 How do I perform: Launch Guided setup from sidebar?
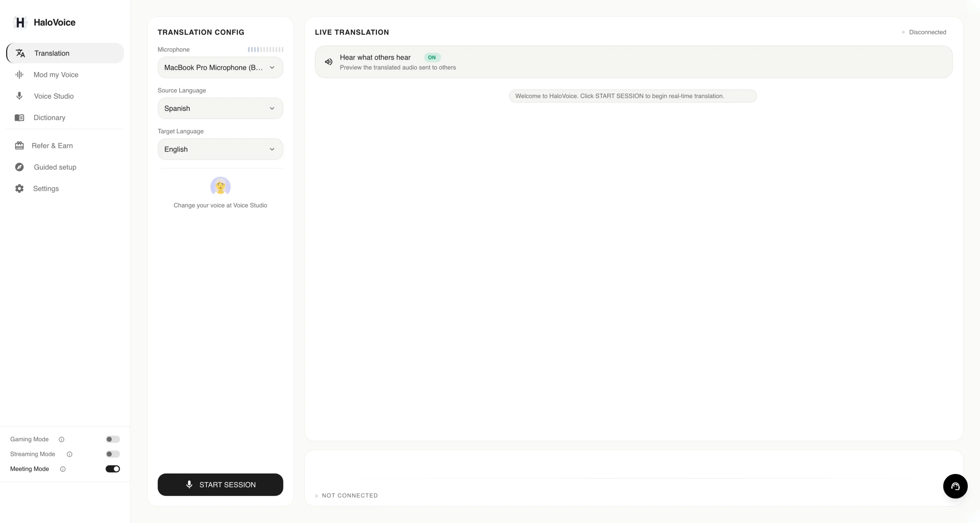[x=65, y=167]
